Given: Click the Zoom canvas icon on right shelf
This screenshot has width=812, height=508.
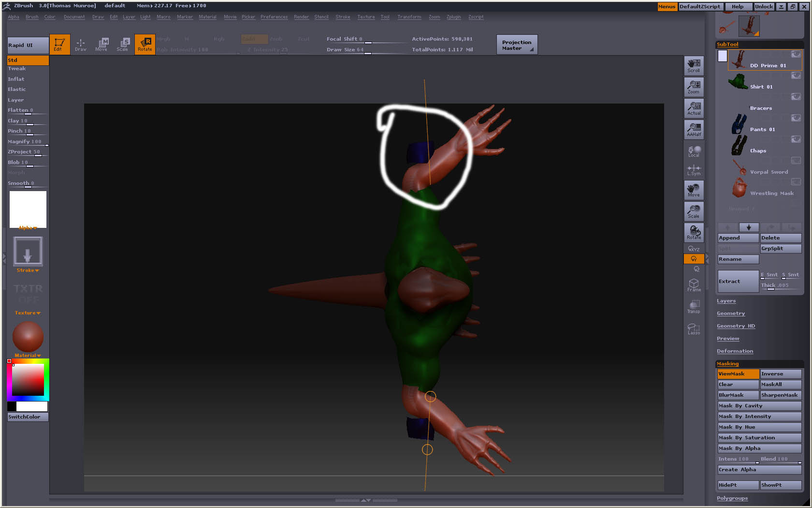Looking at the screenshot, I should click(694, 87).
